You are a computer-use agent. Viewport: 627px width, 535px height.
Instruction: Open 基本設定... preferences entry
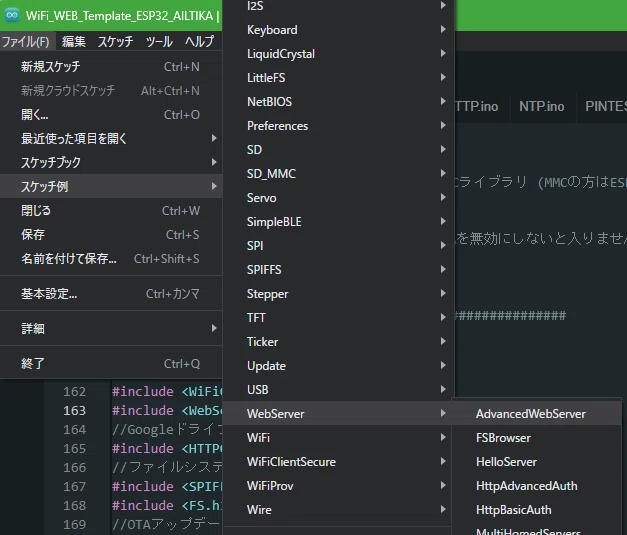click(111, 294)
